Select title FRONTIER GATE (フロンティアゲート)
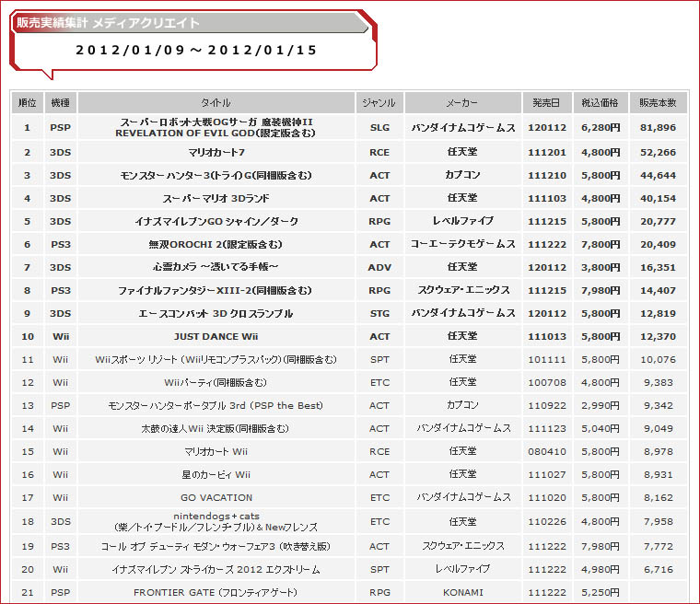 [x=216, y=593]
